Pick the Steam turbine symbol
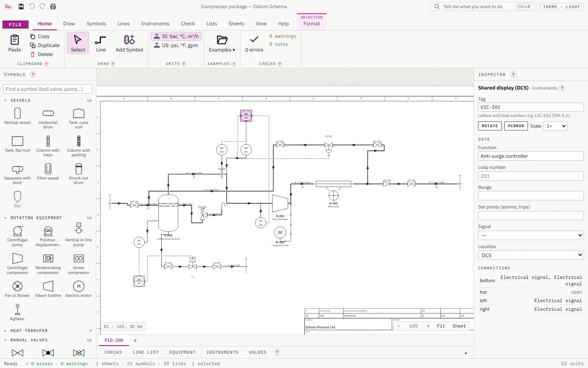Viewport: 588px width, 368px height. click(48, 289)
